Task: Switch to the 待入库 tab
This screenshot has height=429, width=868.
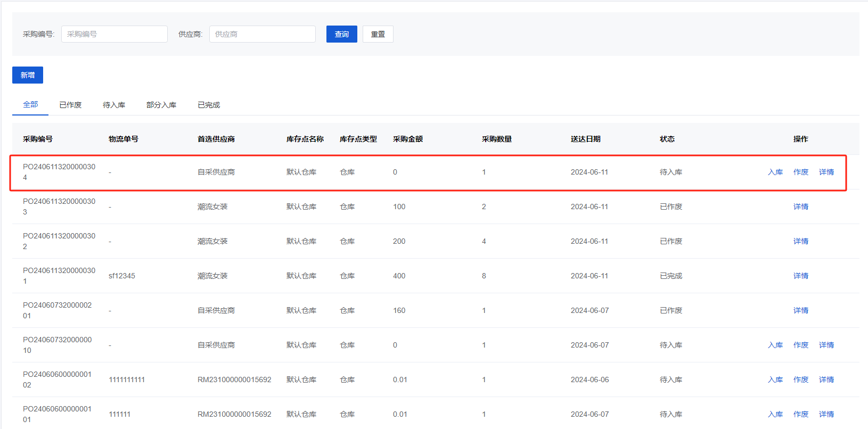Action: [x=114, y=105]
